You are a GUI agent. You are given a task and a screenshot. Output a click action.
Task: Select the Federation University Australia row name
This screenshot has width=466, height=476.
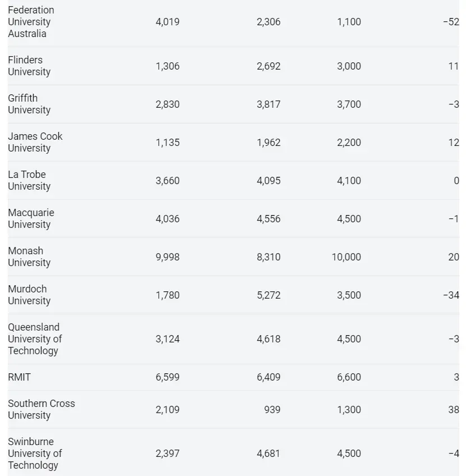pyautogui.click(x=31, y=22)
